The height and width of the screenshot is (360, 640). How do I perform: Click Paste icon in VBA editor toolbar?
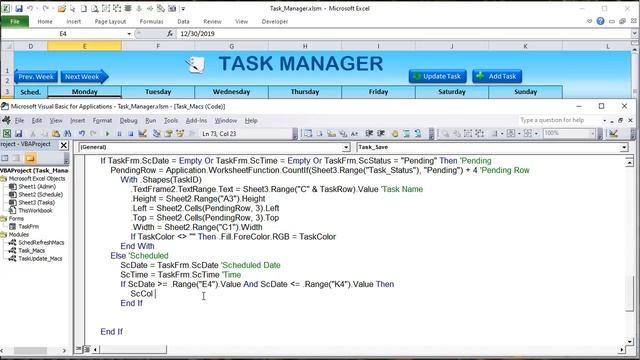click(56, 133)
